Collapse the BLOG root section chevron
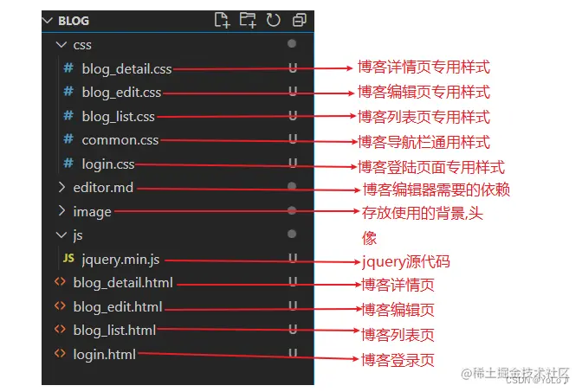Image resolution: width=582 pixels, height=392 pixels. click(x=48, y=21)
